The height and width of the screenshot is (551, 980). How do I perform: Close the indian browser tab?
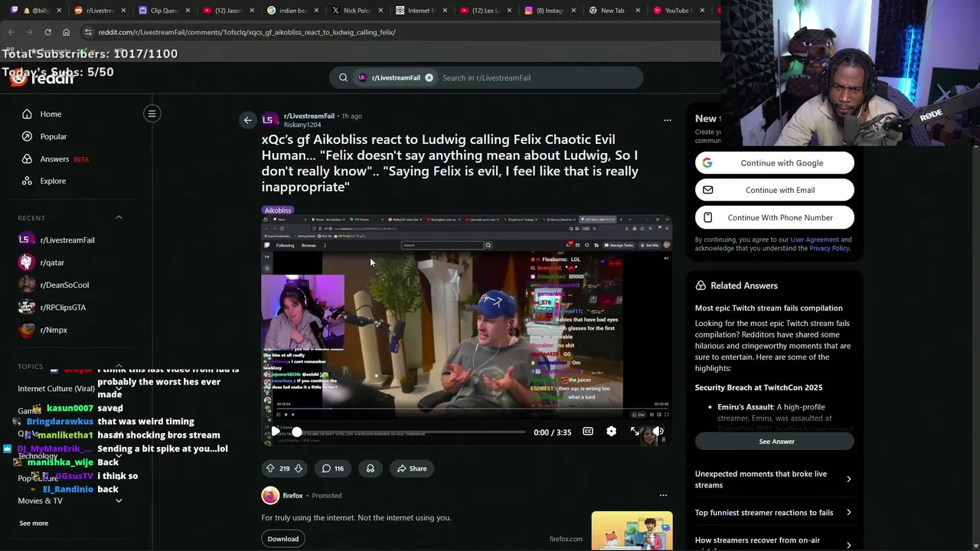[316, 11]
